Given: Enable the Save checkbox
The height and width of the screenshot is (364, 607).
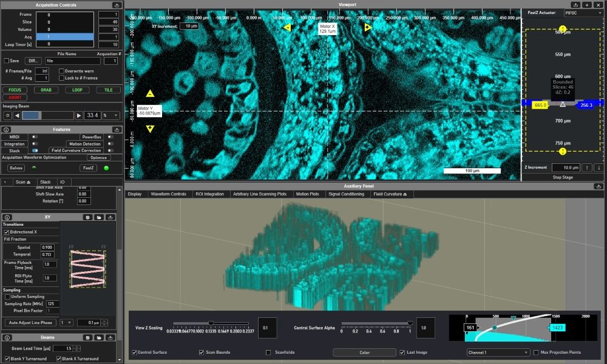Looking at the screenshot, I should coord(7,61).
